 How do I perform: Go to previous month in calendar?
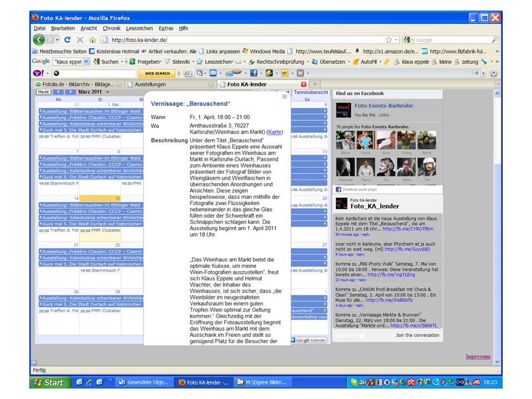click(x=58, y=92)
